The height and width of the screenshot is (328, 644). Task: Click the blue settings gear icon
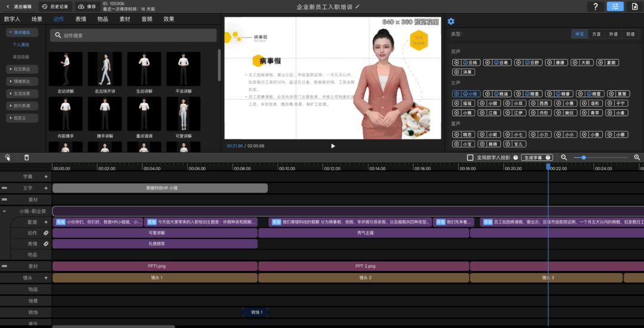[451, 21]
